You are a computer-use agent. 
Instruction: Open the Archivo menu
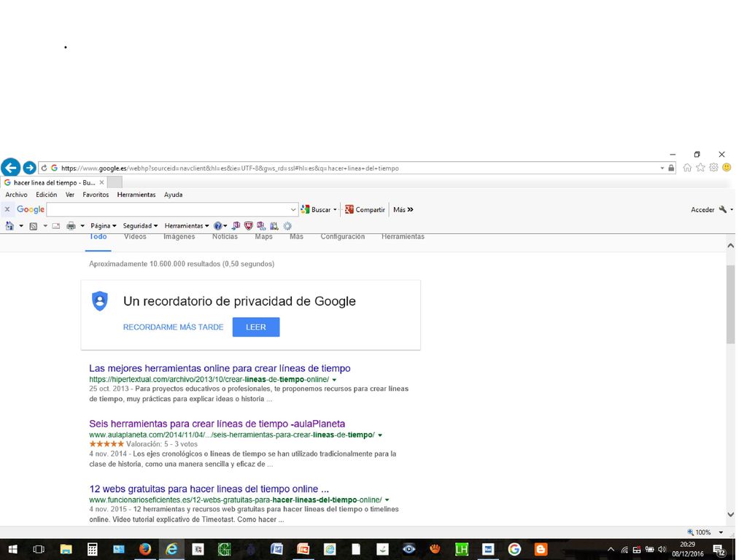coord(16,195)
